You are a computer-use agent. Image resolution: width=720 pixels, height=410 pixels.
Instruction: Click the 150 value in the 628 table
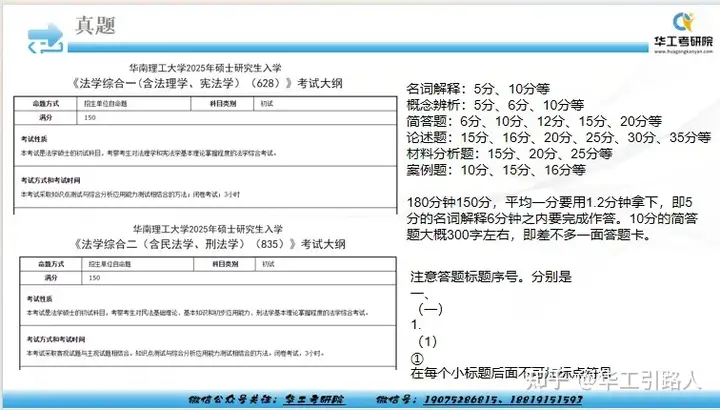pyautogui.click(x=90, y=118)
